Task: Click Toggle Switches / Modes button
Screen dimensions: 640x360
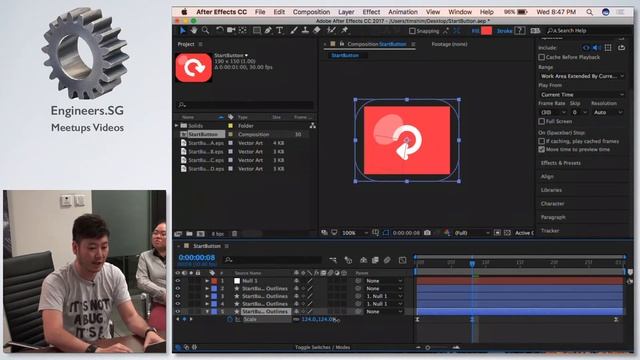Action: [x=322, y=347]
